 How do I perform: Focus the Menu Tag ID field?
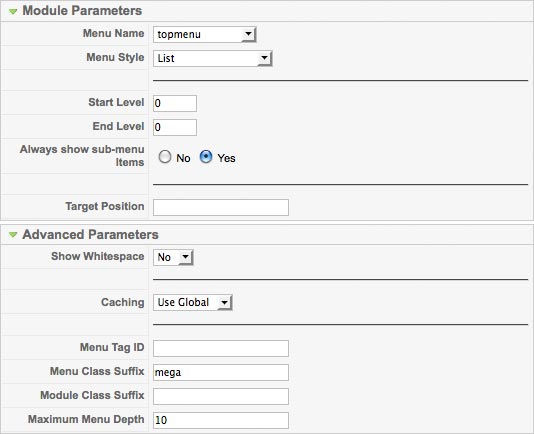pos(221,348)
